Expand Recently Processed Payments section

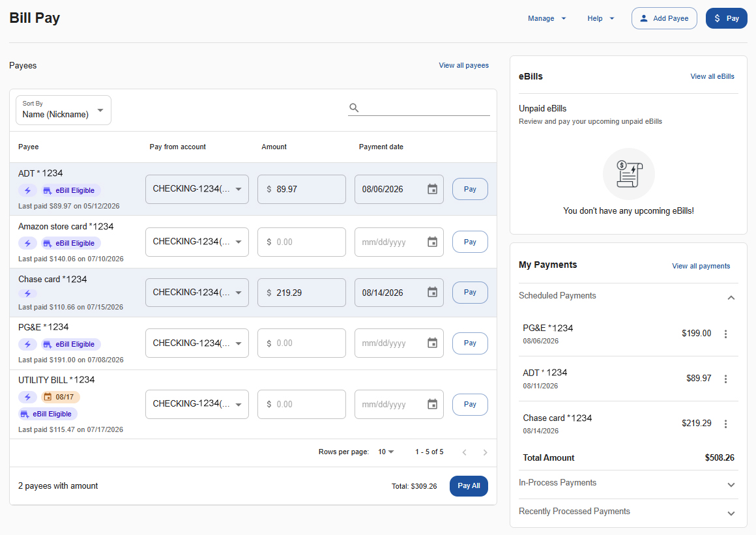pos(731,513)
